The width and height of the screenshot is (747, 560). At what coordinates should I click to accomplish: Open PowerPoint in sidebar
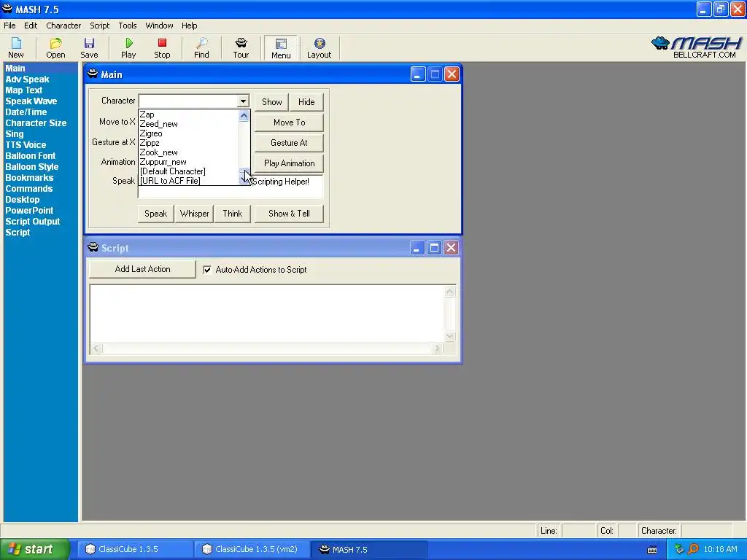29,211
